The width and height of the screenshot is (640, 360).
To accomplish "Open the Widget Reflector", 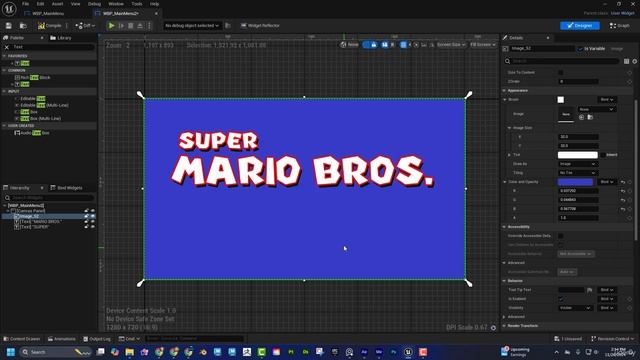I will click(x=260, y=26).
